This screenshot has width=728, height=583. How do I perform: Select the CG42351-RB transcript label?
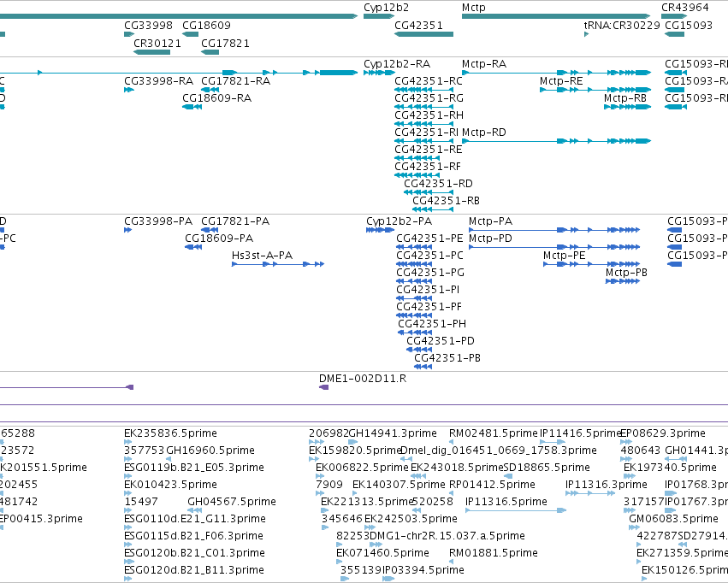[447, 201]
